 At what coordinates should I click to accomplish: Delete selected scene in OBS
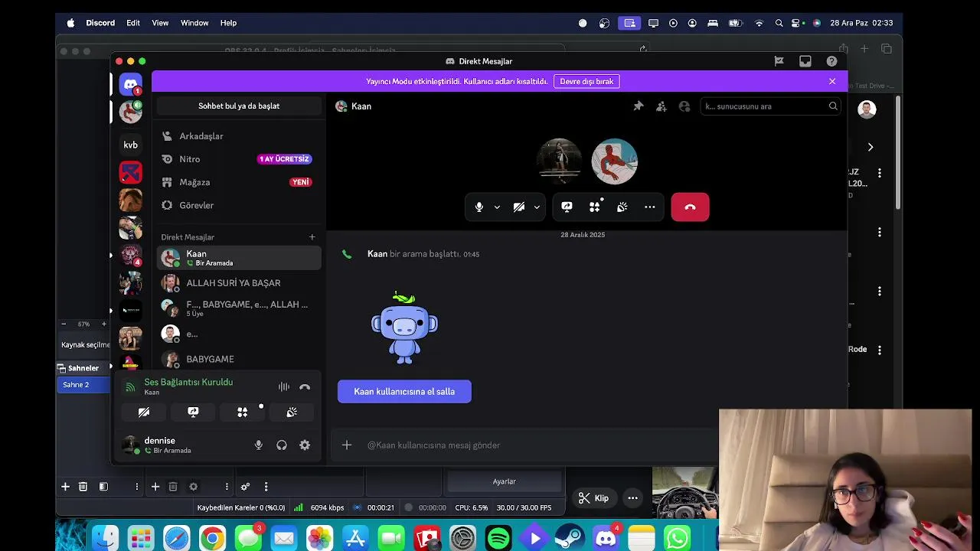[83, 487]
